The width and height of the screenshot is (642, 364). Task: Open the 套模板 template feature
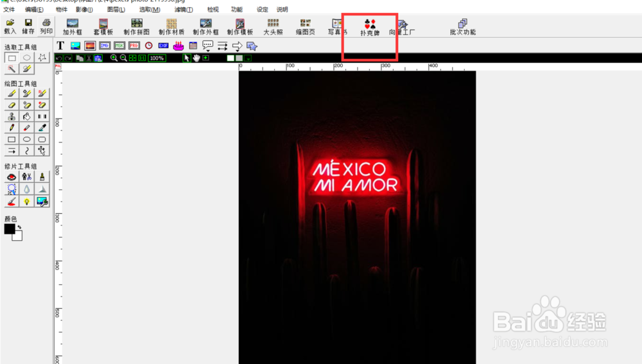coord(103,26)
